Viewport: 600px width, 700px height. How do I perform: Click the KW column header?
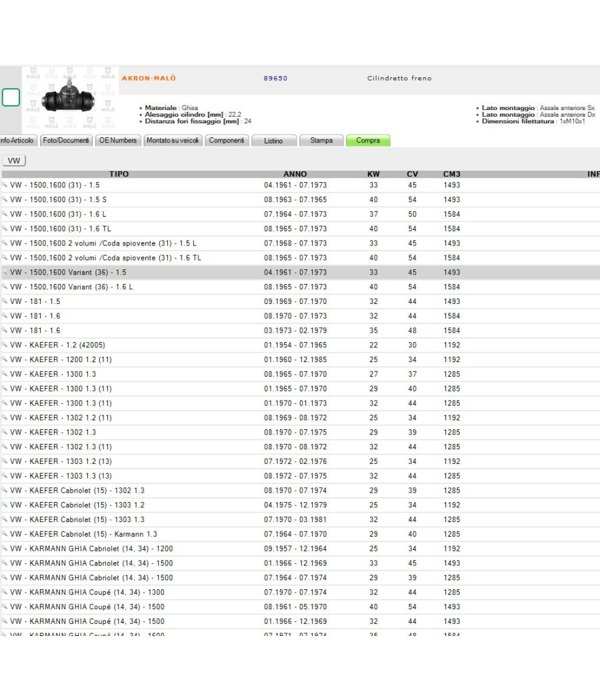pyautogui.click(x=373, y=174)
